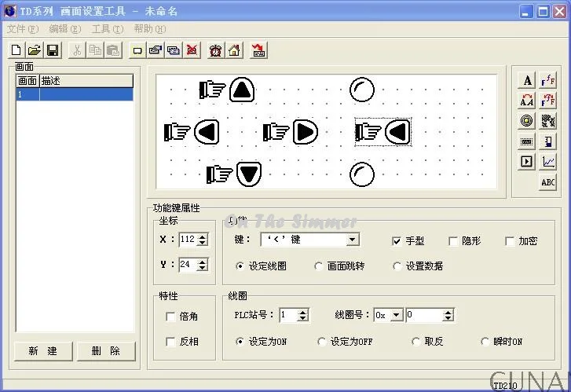The image size is (571, 392).
Task: Open the 线圈号 0x type dropdown
Action: click(x=396, y=315)
